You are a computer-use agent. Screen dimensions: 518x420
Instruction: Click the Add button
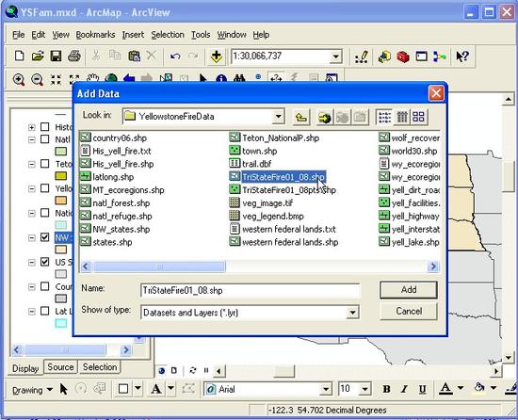pos(409,290)
